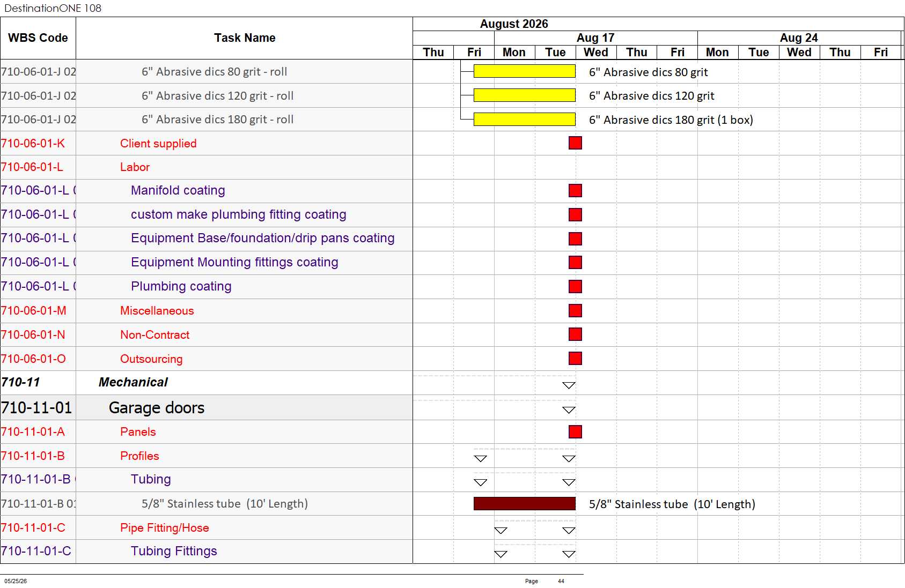Click WBS code 710-06-01-M
The height and width of the screenshot is (588, 905).
click(33, 311)
